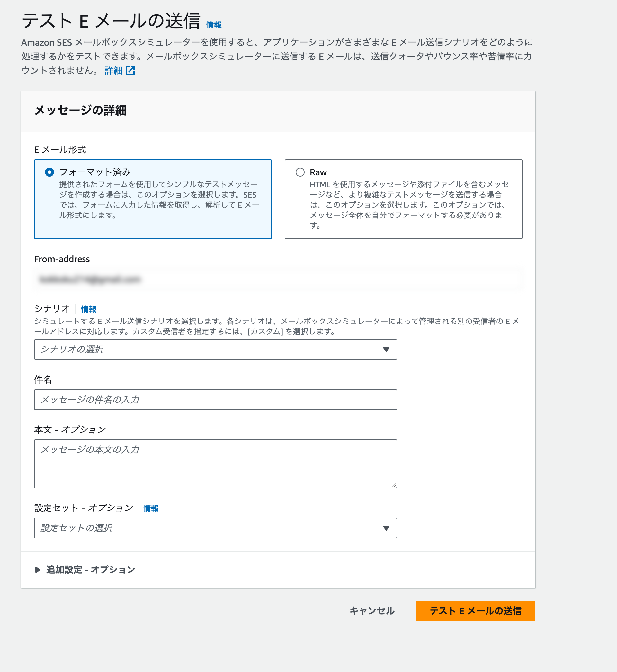Screen dimensions: 617x672
Task: Focus the 件名 subject input field
Action: click(215, 399)
